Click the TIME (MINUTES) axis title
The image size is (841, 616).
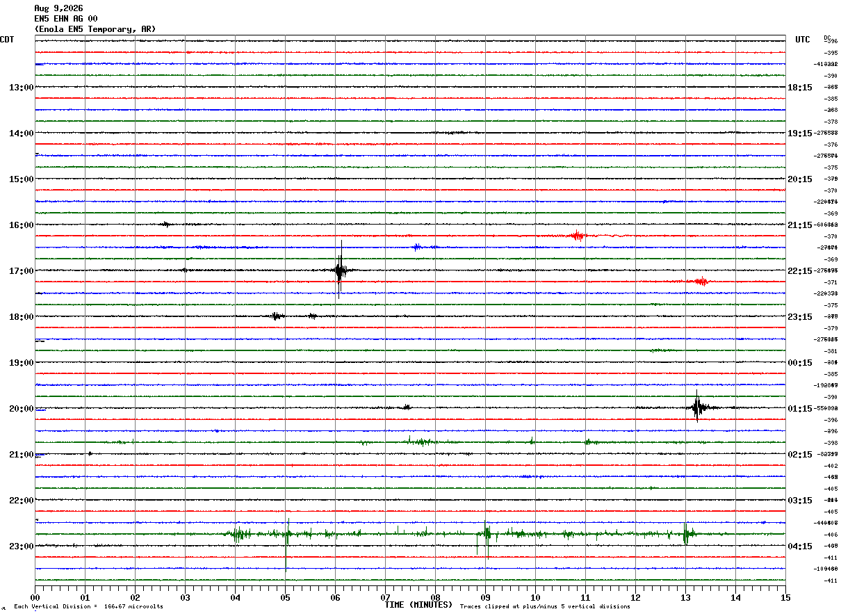click(418, 605)
